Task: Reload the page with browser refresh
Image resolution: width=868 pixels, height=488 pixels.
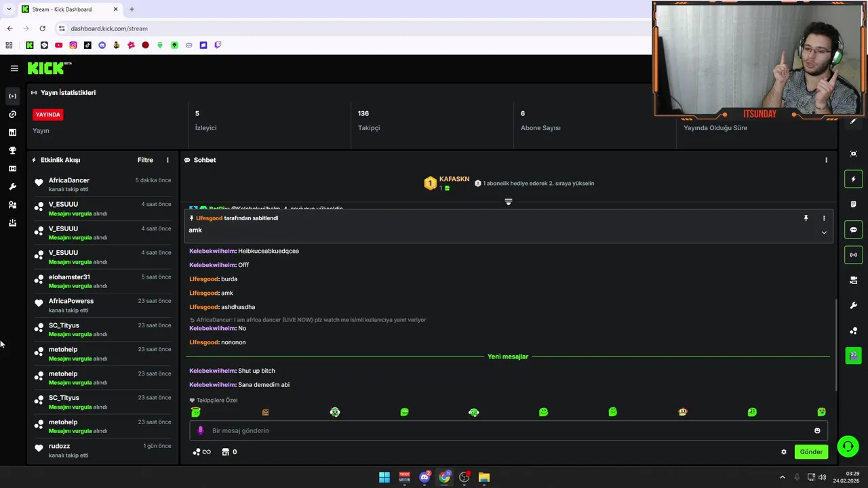Action: [x=42, y=28]
